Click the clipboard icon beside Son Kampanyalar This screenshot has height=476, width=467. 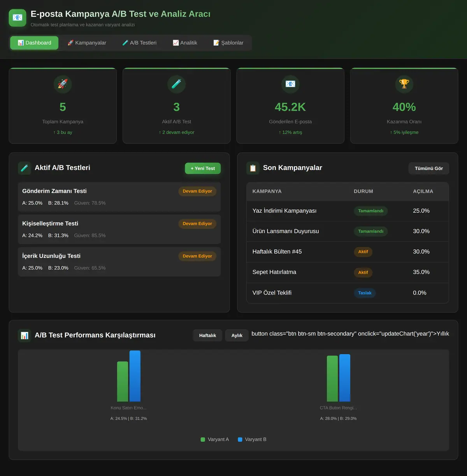tap(253, 168)
